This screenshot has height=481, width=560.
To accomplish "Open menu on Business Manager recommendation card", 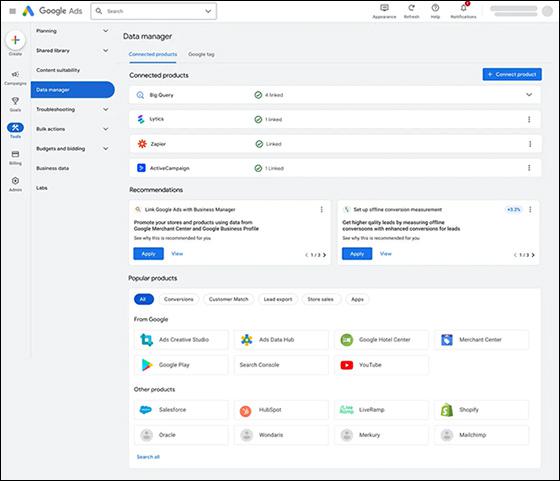I will pyautogui.click(x=321, y=210).
